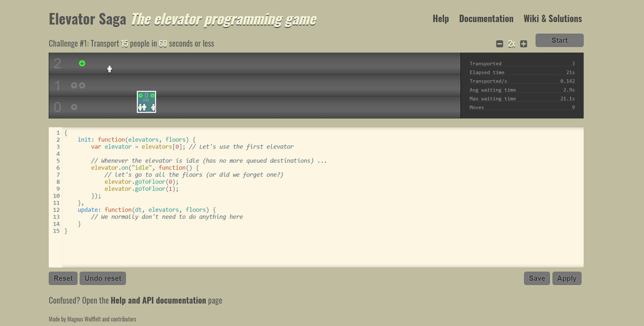Viewport: 644px width, 326px height.
Task: Click the floor 1 number label
Action: tap(58, 86)
